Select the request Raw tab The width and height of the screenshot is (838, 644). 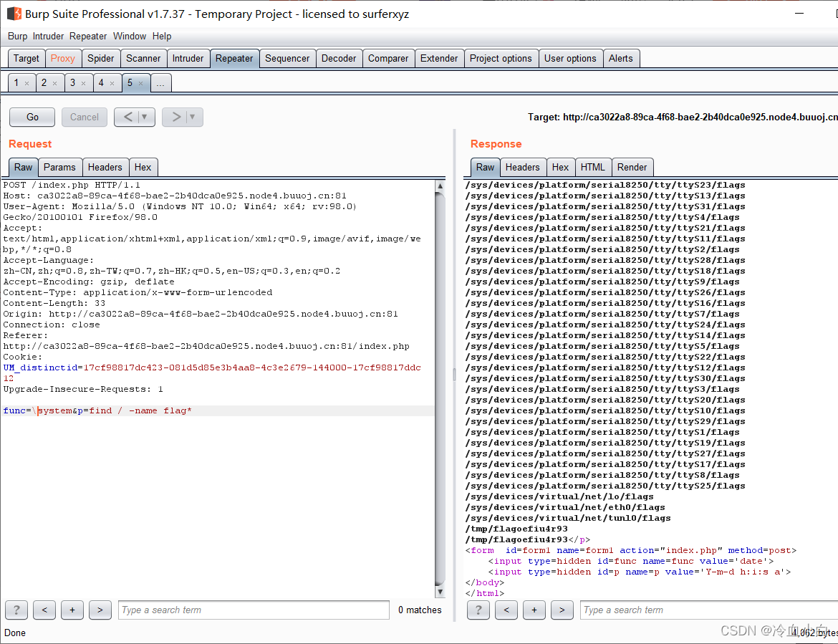pyautogui.click(x=23, y=168)
